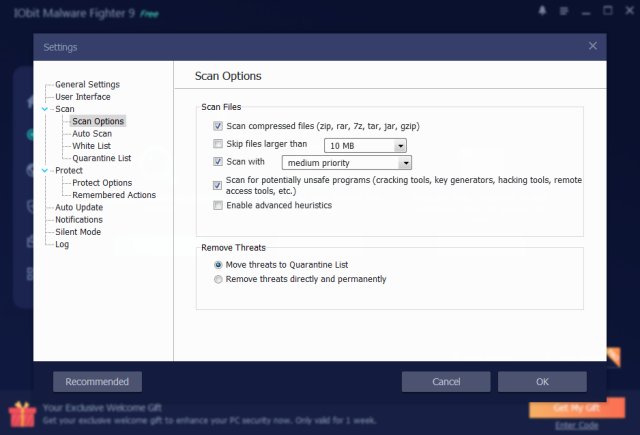Go to Silent Mode settings
The height and width of the screenshot is (435, 640).
click(x=77, y=232)
